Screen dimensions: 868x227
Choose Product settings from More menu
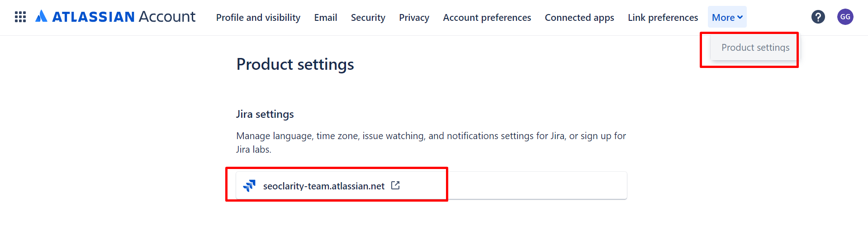(x=755, y=48)
